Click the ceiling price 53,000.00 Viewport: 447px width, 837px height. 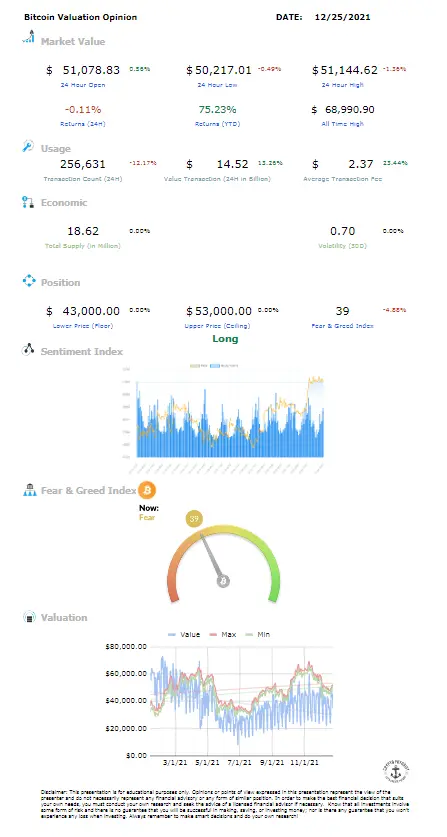click(x=223, y=311)
